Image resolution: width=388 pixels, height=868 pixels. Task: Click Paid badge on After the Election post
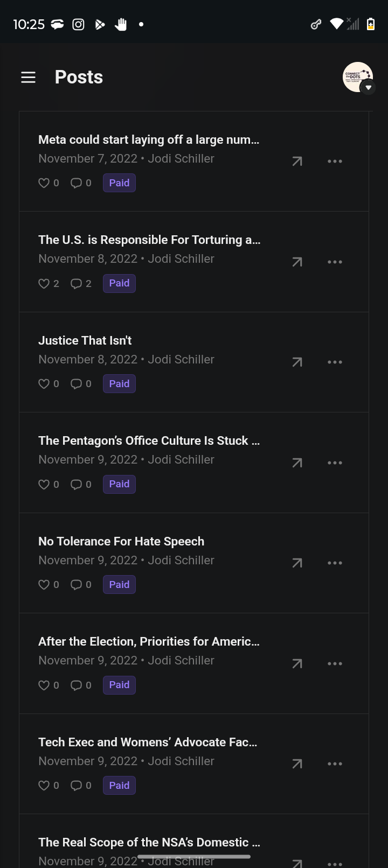(x=119, y=685)
